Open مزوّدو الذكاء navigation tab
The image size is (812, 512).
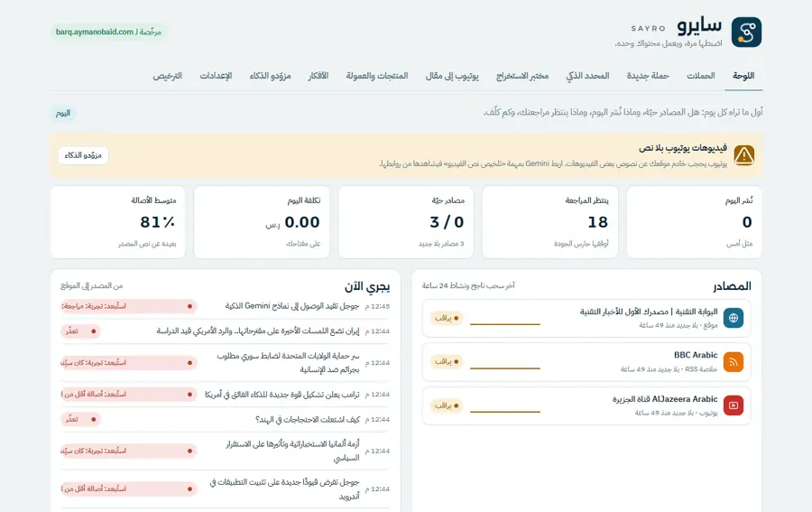point(270,76)
